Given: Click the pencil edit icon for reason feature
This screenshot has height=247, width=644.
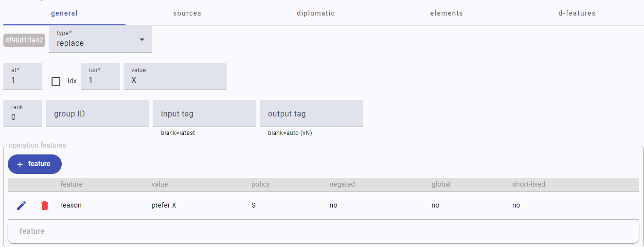Looking at the screenshot, I should coord(21,206).
